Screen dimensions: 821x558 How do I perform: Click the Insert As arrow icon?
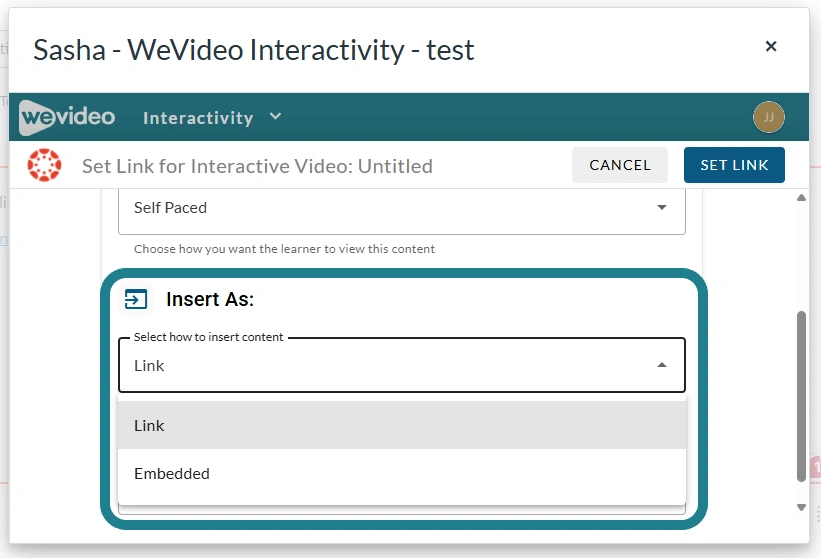pyautogui.click(x=136, y=299)
